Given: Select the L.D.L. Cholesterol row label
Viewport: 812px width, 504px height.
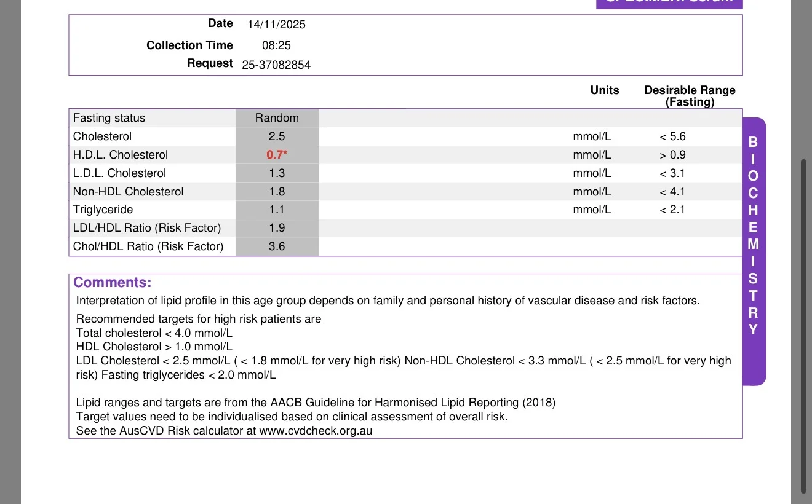Looking at the screenshot, I should (x=119, y=173).
